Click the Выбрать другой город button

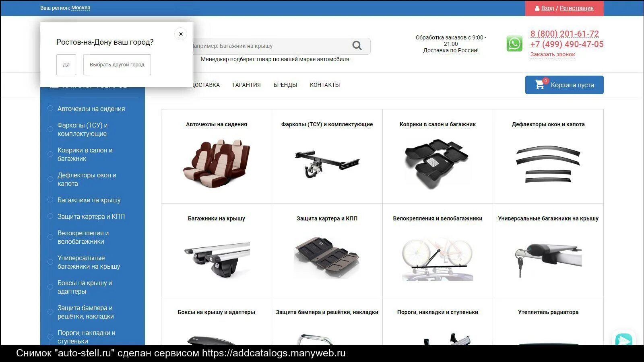coord(117,65)
